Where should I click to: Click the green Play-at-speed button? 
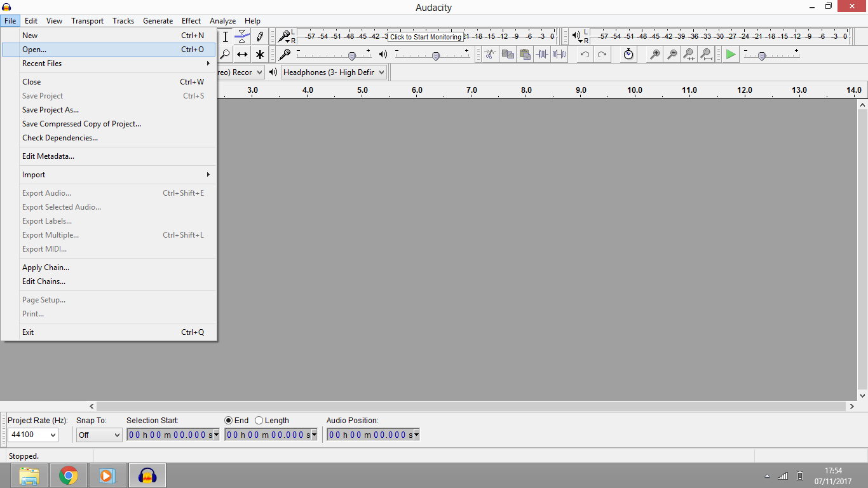[x=731, y=55]
